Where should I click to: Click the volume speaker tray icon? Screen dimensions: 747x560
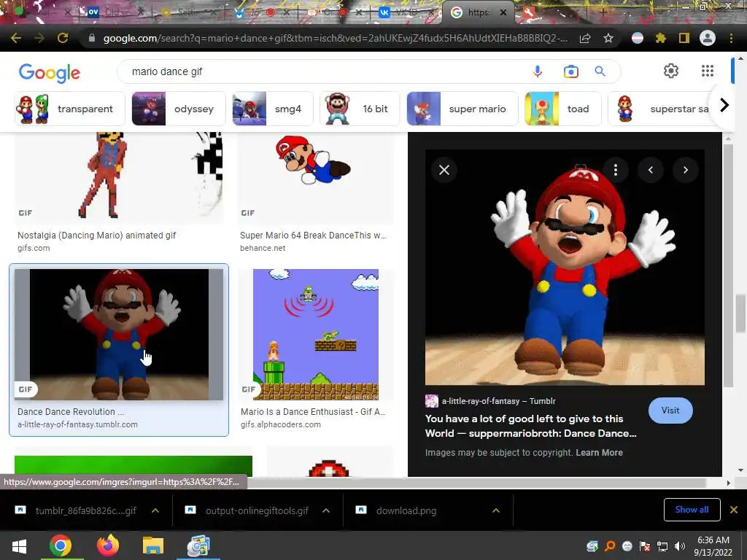point(680,546)
